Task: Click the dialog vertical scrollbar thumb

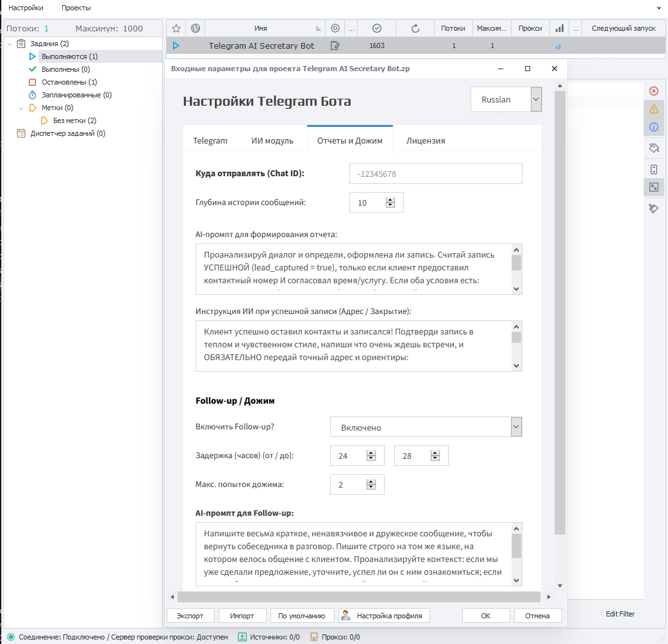Action: click(x=560, y=312)
